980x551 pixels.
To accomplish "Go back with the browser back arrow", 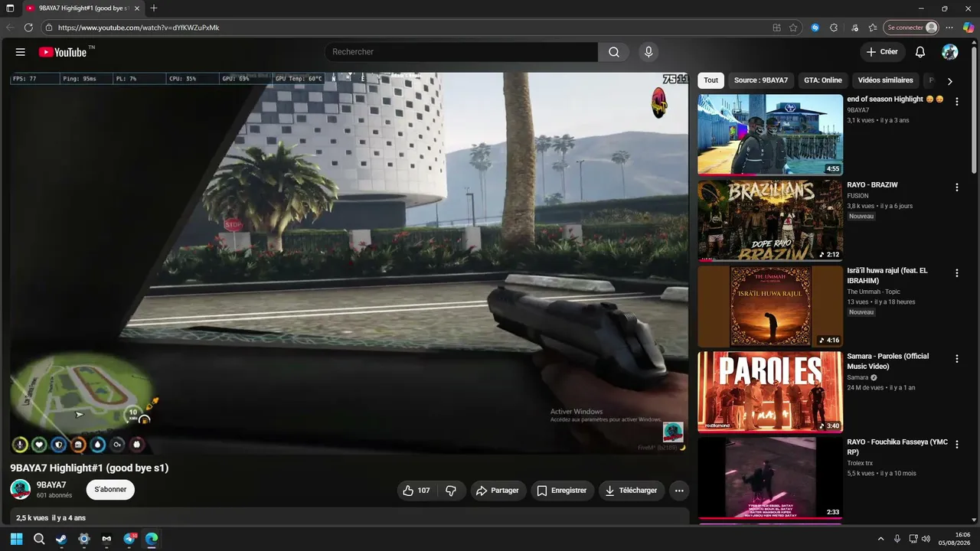I will pyautogui.click(x=10, y=28).
